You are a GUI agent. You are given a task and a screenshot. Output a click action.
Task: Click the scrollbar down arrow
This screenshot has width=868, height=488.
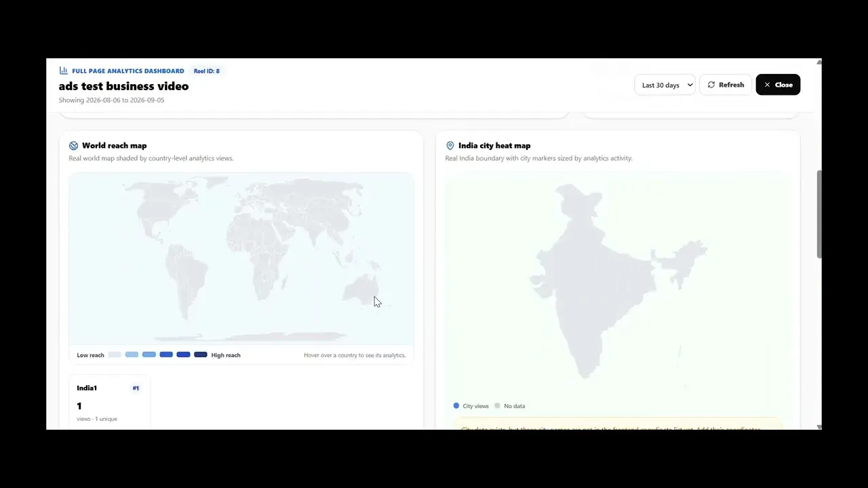point(819,426)
